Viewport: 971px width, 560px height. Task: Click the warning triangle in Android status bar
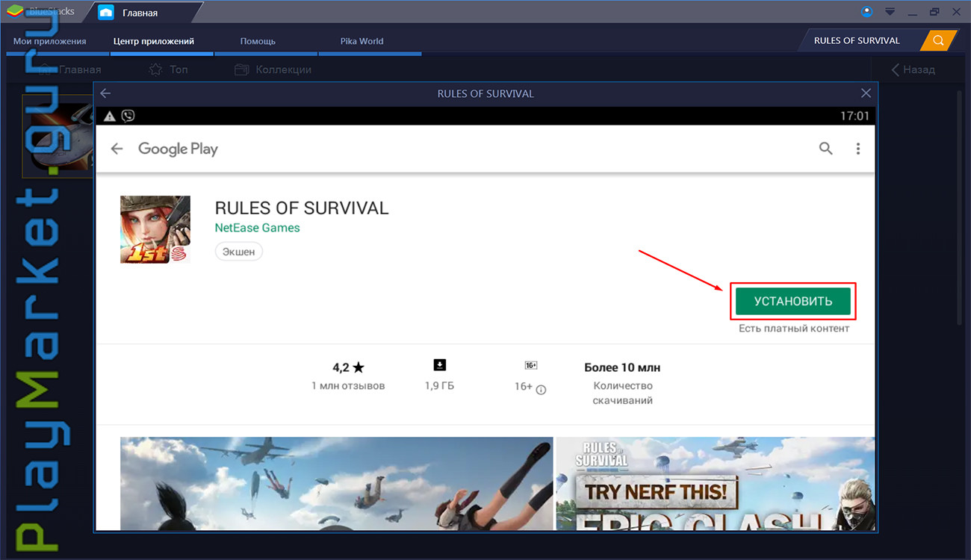110,116
